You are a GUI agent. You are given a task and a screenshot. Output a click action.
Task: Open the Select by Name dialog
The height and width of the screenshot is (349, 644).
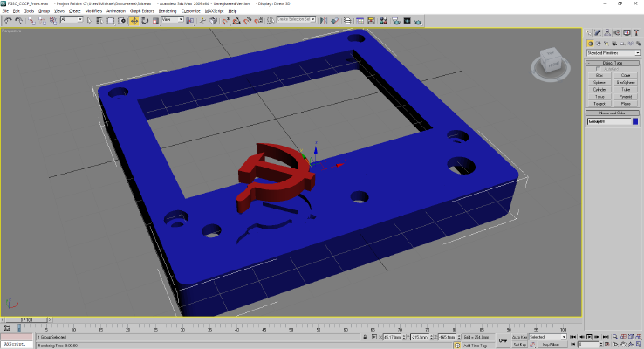pos(99,21)
